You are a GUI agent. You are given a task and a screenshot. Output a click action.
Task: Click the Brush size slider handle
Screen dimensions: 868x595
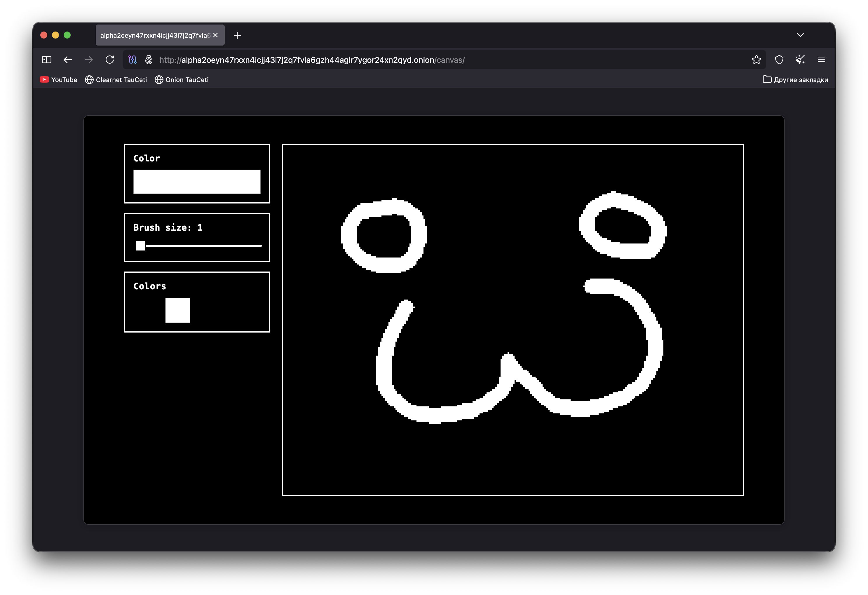[140, 246]
